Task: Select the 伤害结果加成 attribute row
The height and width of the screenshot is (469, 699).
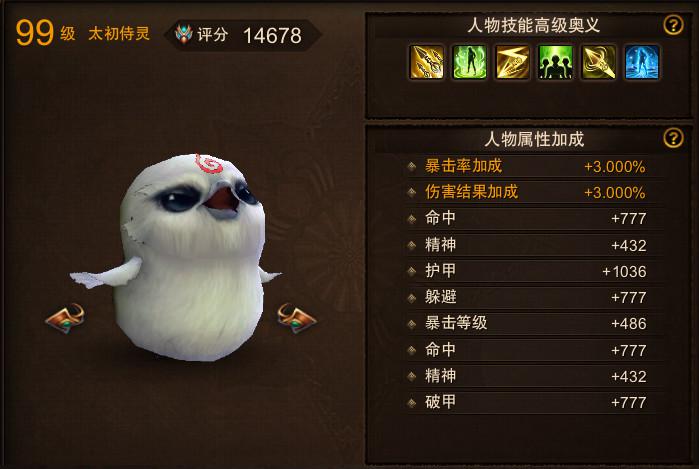Action: pyautogui.click(x=534, y=192)
